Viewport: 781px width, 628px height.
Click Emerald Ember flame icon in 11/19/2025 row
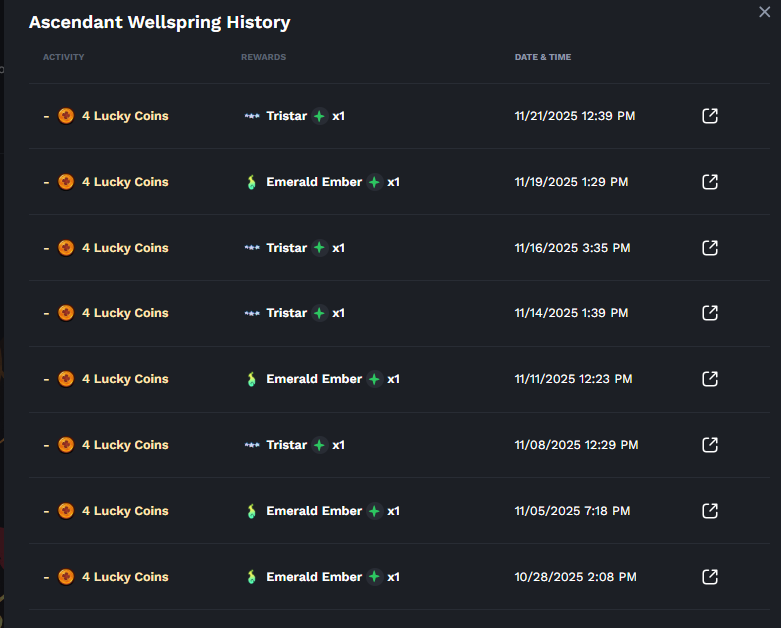coord(252,182)
